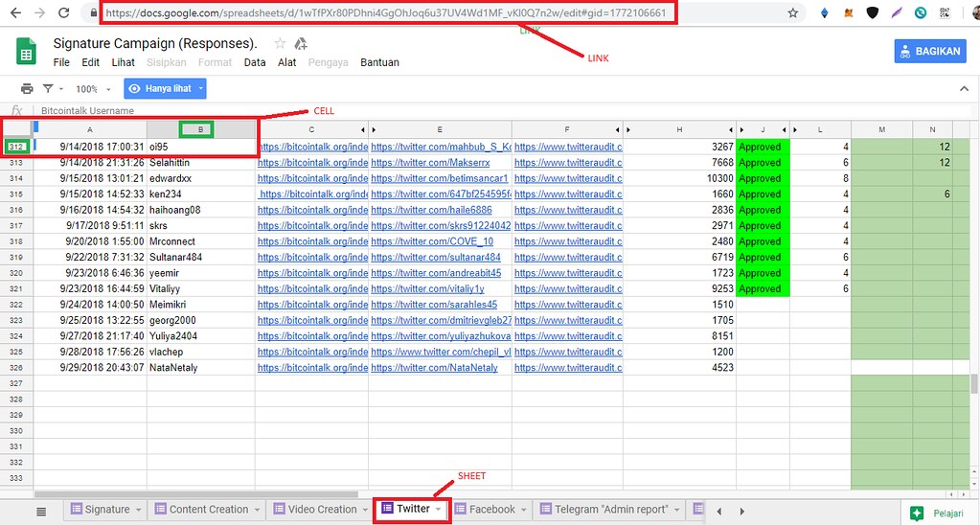Image resolution: width=980 pixels, height=525 pixels.
Task: Switch to the Signature sheet tab
Action: pos(107,510)
